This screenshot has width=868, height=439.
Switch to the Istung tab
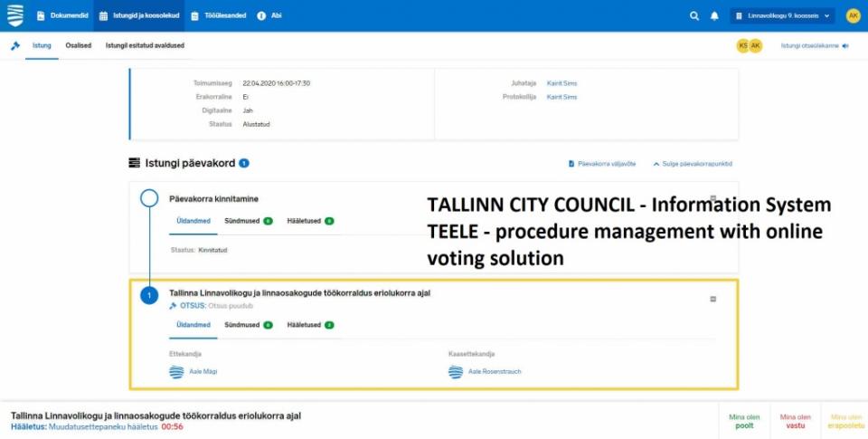(x=42, y=45)
